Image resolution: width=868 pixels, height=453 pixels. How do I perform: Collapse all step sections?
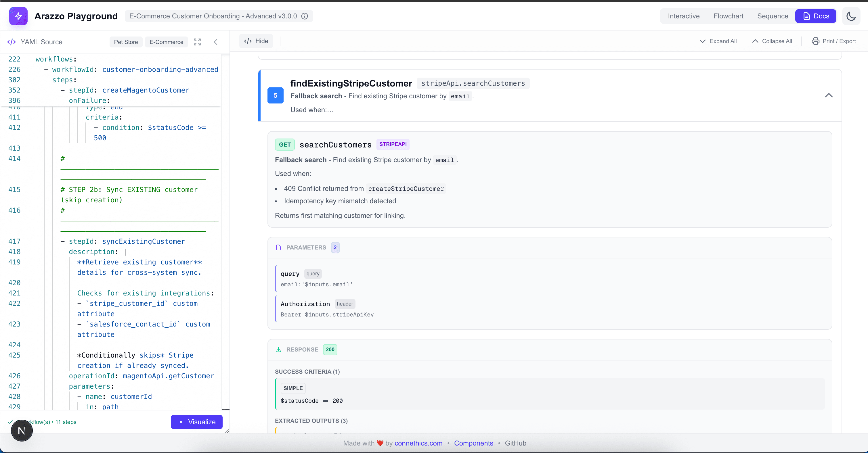(x=772, y=41)
